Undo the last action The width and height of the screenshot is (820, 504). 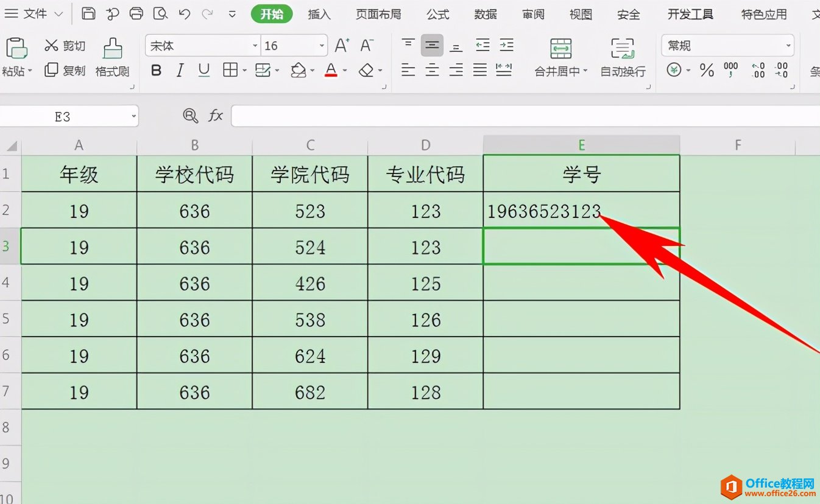tap(184, 13)
